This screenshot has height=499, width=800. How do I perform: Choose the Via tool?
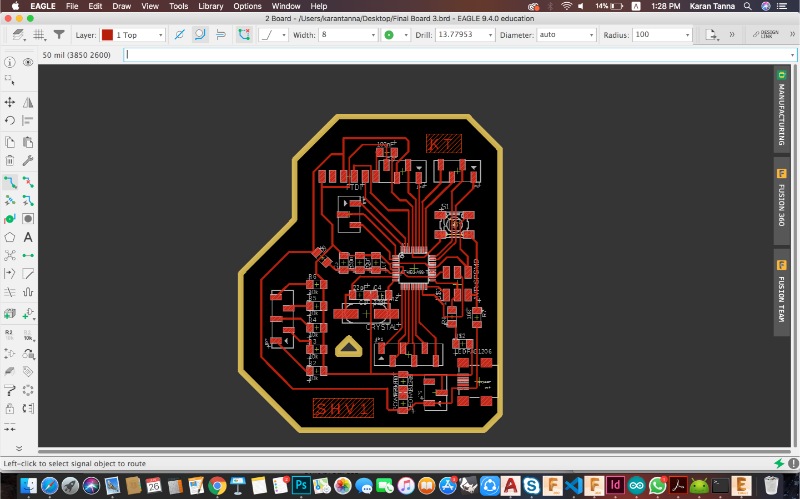(x=10, y=219)
